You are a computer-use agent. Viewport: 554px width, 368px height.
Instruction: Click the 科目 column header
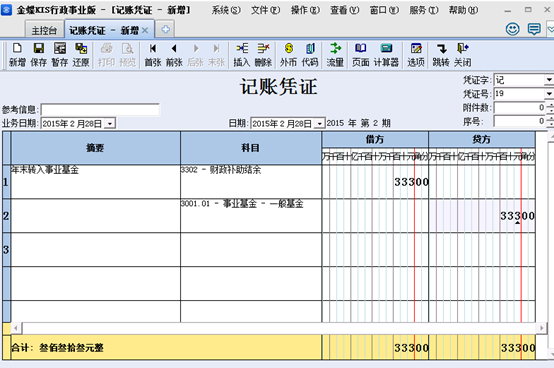tap(251, 148)
